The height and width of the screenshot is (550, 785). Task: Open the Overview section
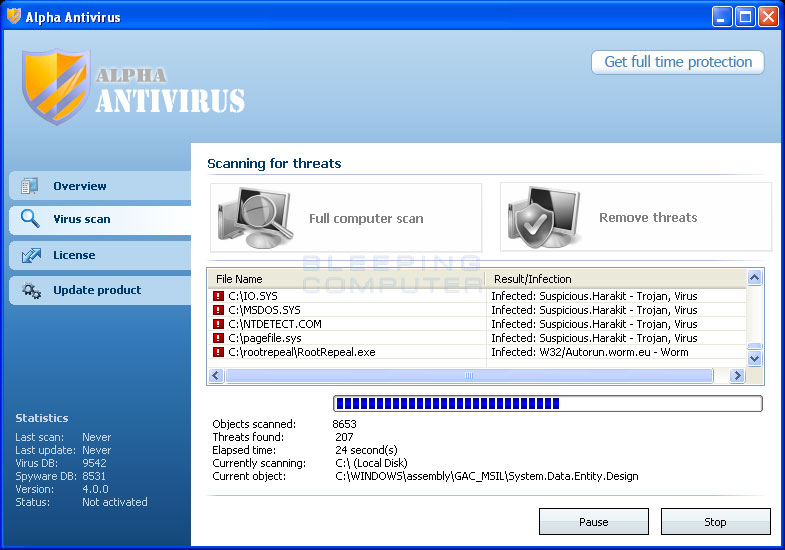(100, 186)
